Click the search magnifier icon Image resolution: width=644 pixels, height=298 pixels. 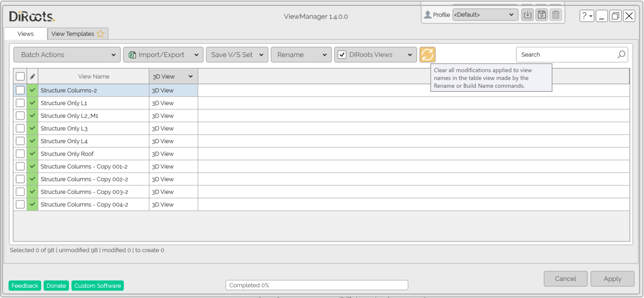click(621, 55)
